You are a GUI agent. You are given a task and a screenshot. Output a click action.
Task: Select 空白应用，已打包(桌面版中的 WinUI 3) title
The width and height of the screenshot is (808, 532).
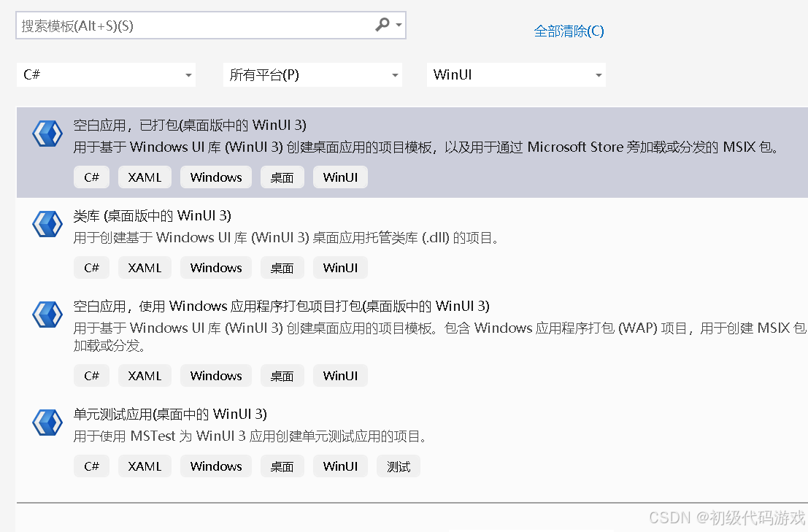coord(190,125)
